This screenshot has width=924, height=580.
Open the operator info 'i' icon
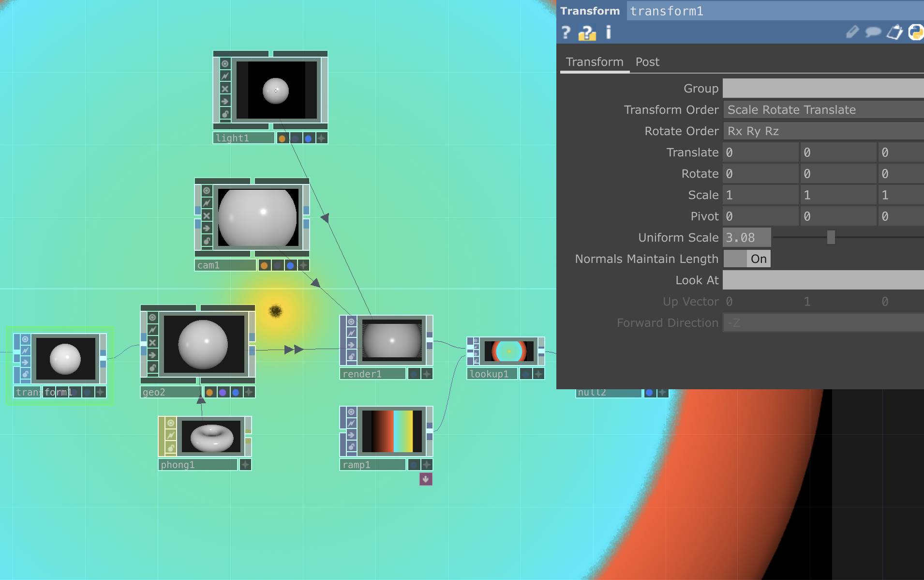click(609, 32)
